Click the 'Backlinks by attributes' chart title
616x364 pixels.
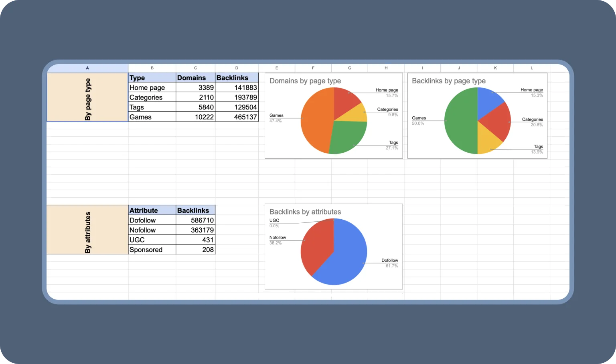[x=305, y=212]
